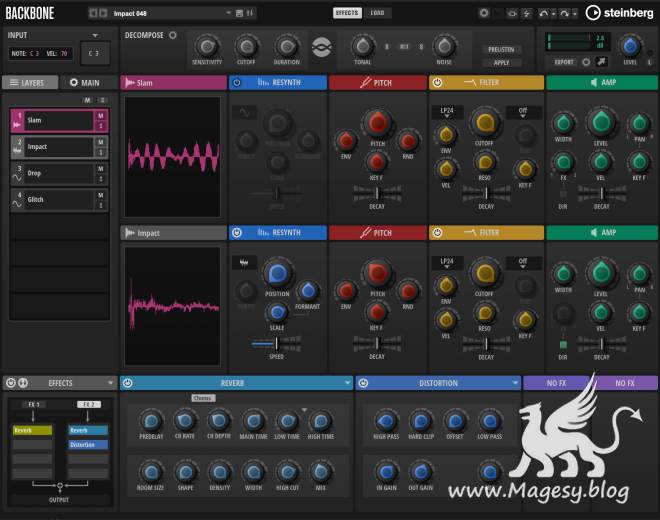The width and height of the screenshot is (660, 520).
Task: Click the Impact layer sample icon in header
Action: 130,232
